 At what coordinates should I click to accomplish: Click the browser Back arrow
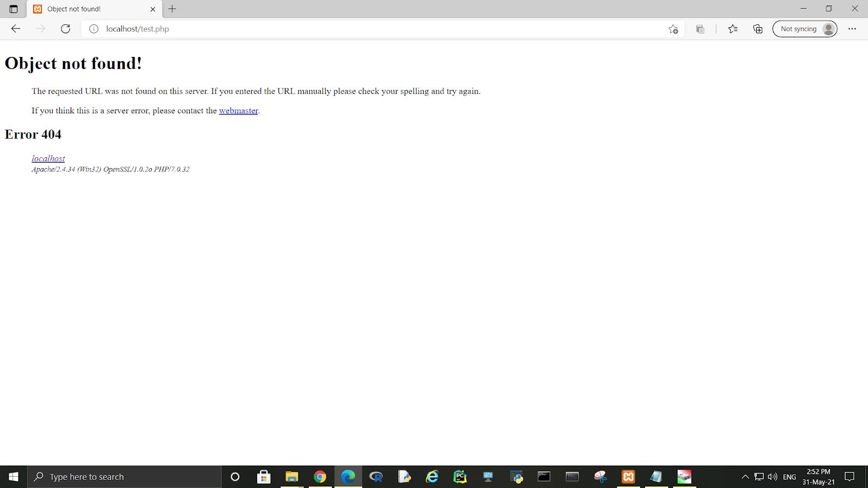pyautogui.click(x=16, y=29)
